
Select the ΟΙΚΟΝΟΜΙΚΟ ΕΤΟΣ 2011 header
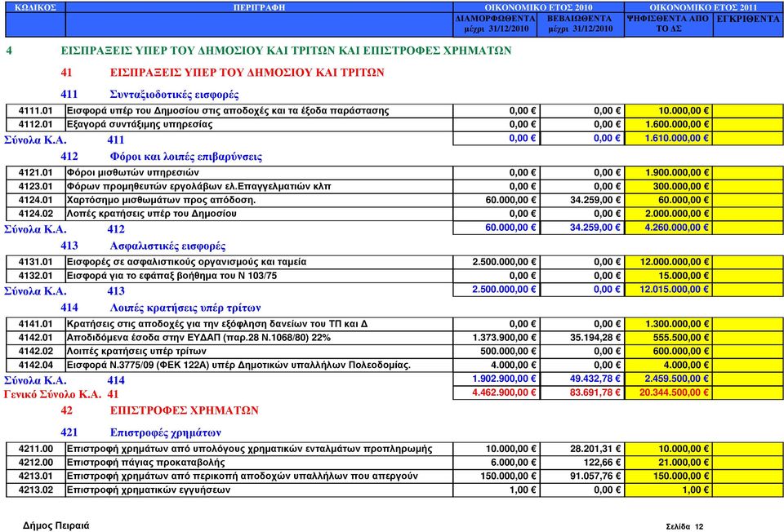tap(703, 7)
